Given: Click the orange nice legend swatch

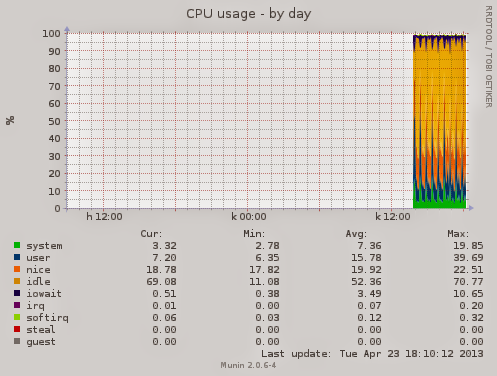Looking at the screenshot, I should point(17,269).
